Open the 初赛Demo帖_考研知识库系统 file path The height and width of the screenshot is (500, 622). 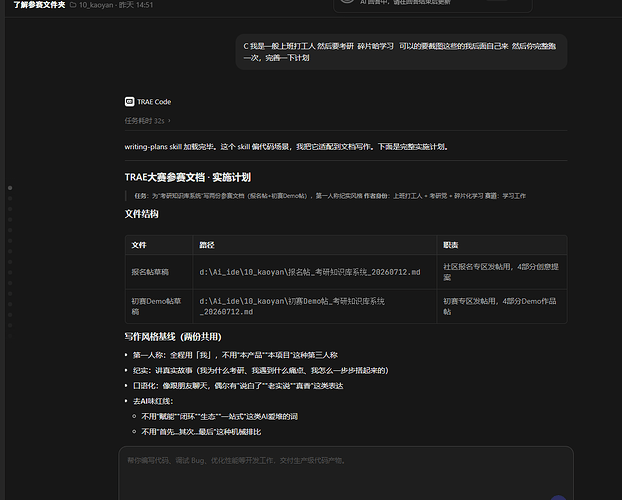coord(292,306)
